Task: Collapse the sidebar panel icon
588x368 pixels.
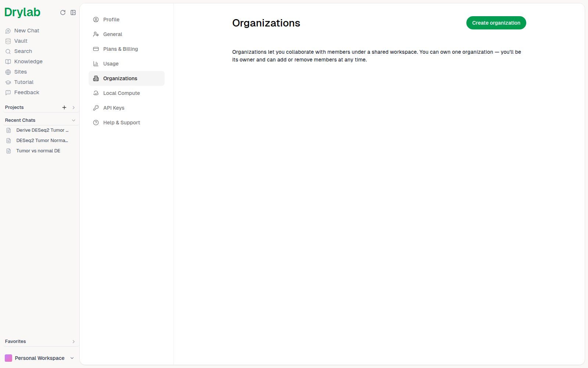Action: pyautogui.click(x=73, y=13)
